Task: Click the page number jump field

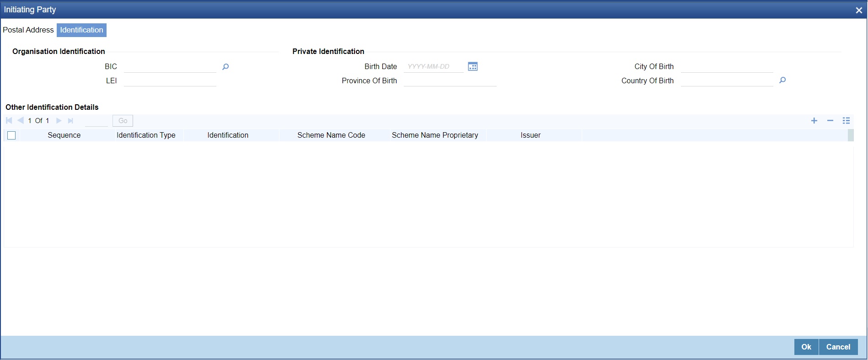Action: pyautogui.click(x=96, y=121)
